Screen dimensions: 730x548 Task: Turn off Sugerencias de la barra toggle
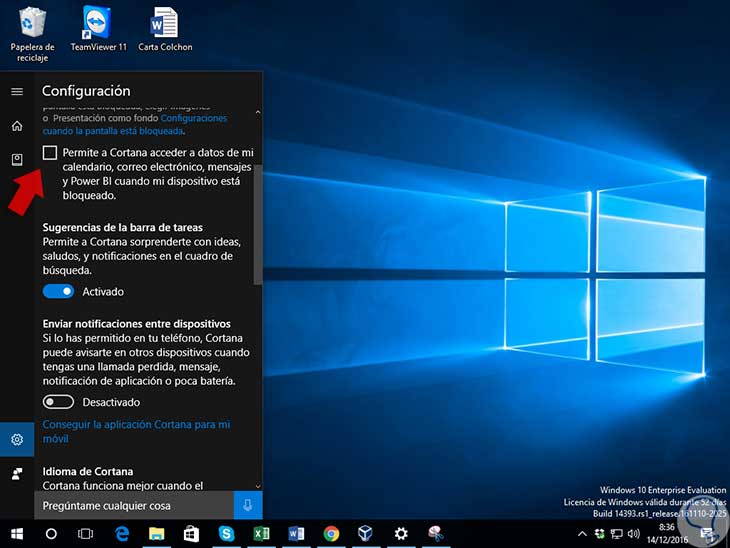58,291
